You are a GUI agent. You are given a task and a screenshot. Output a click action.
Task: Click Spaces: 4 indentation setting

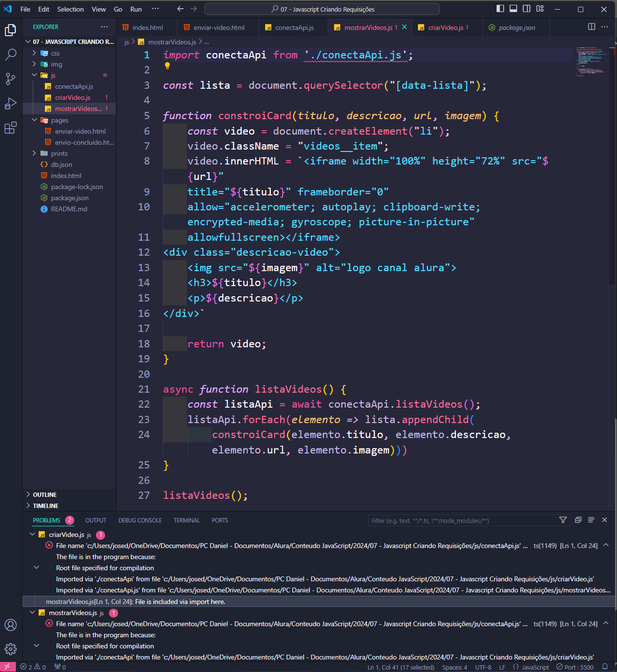pos(455,667)
